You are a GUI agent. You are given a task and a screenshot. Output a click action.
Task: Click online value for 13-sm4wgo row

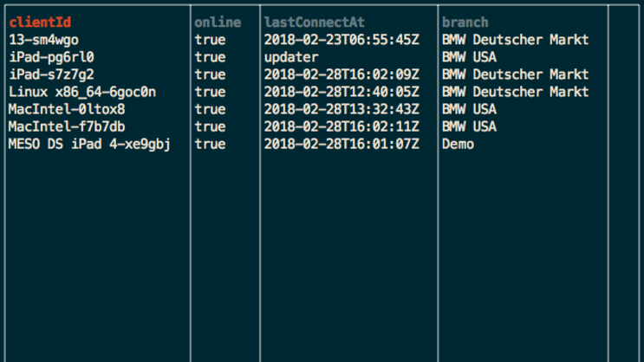(x=211, y=40)
